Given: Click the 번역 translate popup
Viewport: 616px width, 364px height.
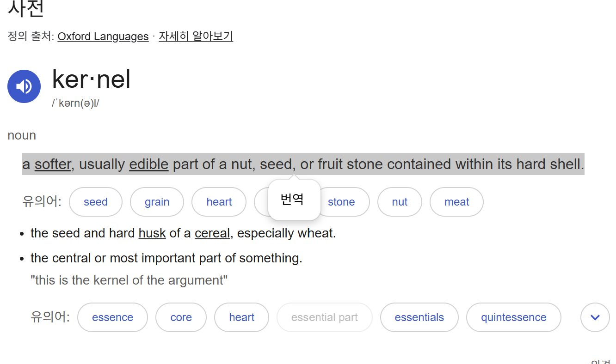Looking at the screenshot, I should point(292,199).
